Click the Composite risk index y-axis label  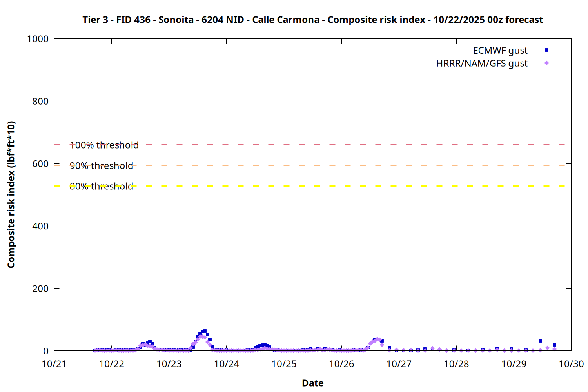click(x=11, y=194)
